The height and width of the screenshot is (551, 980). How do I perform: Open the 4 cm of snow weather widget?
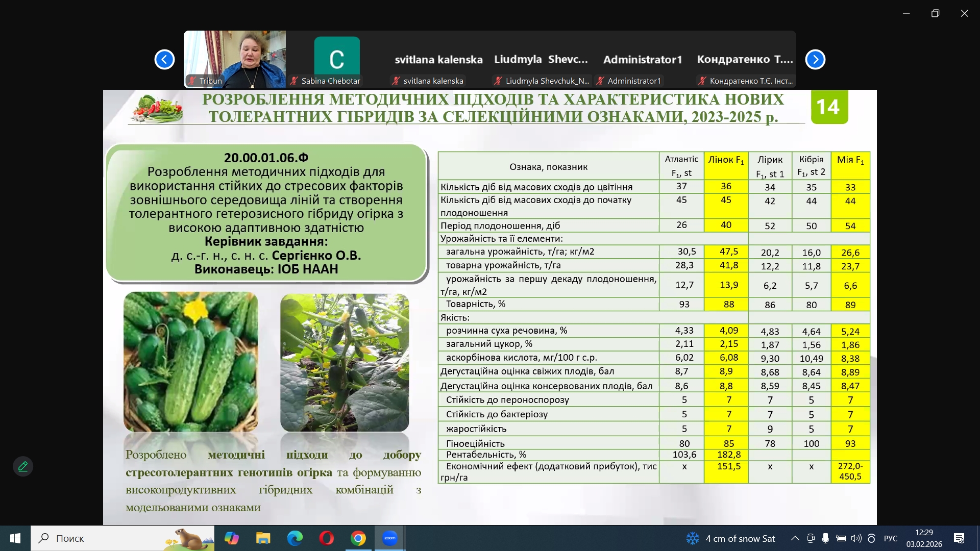(731, 538)
